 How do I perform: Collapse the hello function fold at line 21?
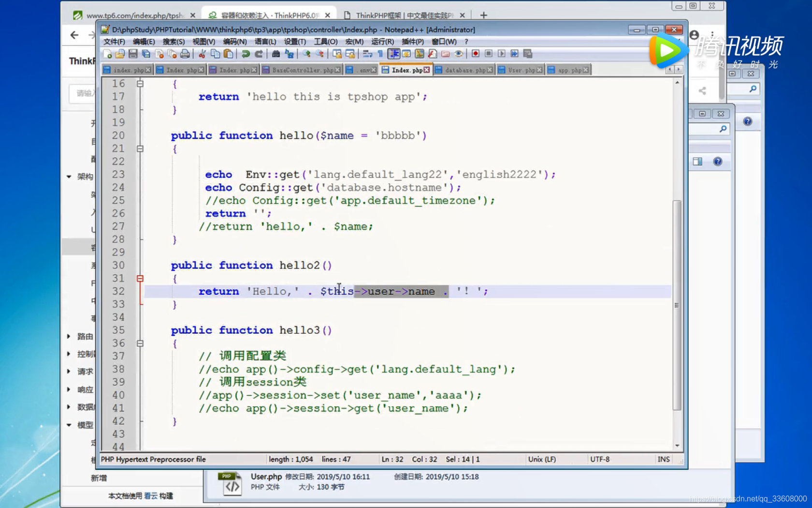pos(140,149)
